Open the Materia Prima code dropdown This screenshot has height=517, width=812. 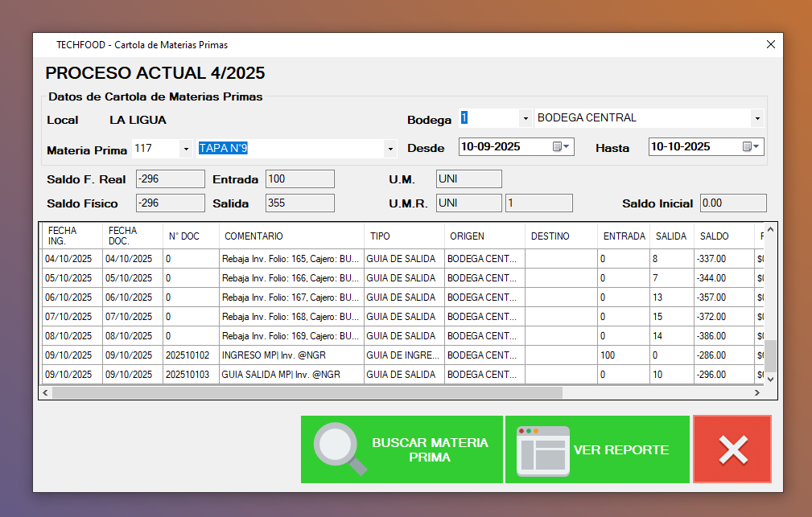coord(186,149)
